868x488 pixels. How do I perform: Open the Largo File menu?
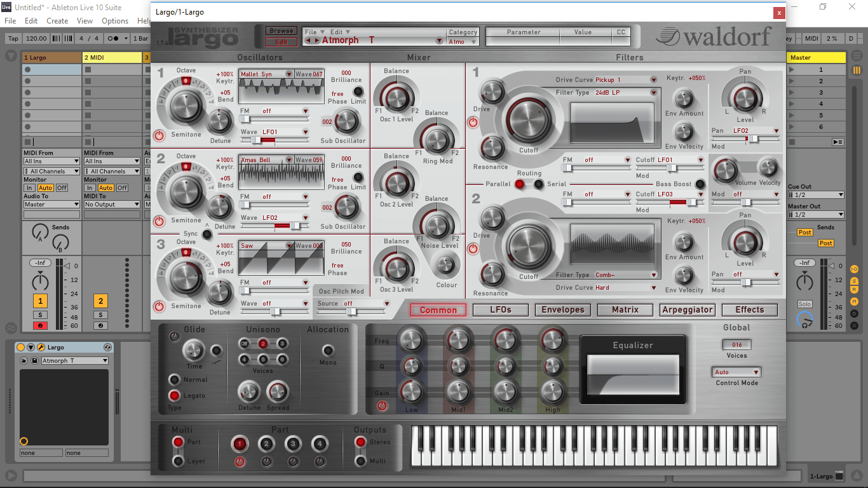pyautogui.click(x=314, y=32)
